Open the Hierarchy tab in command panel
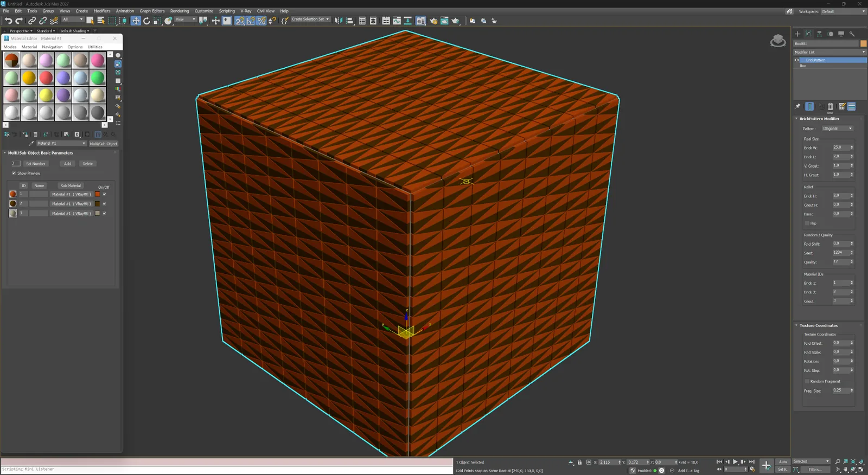868x475 pixels. pos(819,34)
